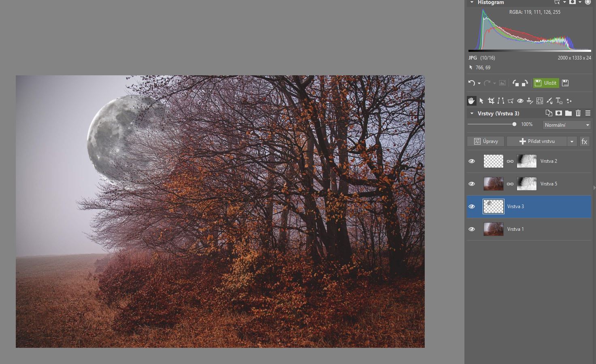Click the Úpravy adjustments button

coord(485,141)
